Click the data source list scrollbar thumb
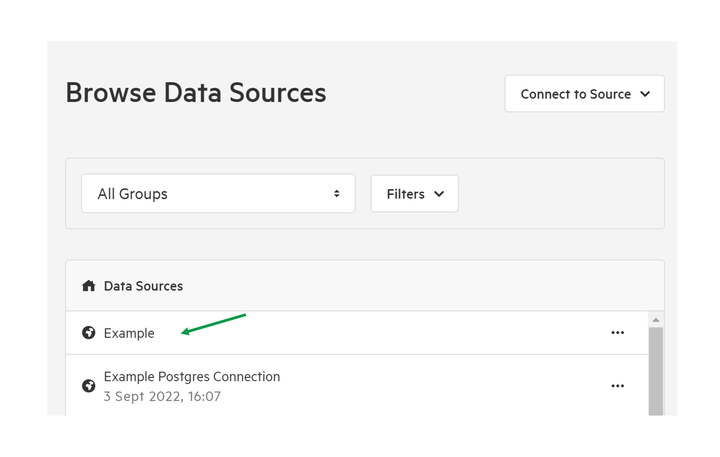This screenshot has width=720, height=457. pyautogui.click(x=656, y=371)
